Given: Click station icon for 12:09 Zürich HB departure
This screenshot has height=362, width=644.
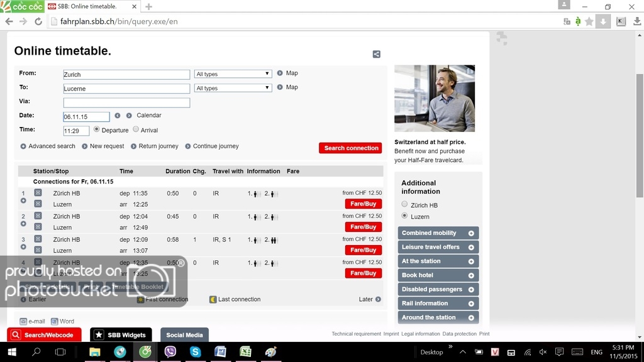Looking at the screenshot, I should (x=38, y=238).
